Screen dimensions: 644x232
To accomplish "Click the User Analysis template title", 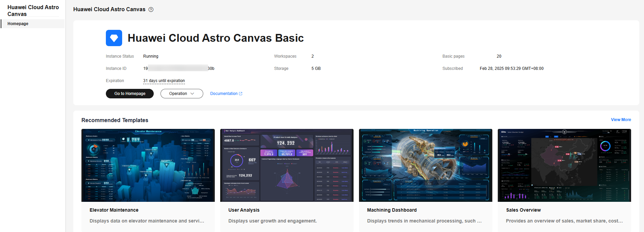I will [244, 210].
